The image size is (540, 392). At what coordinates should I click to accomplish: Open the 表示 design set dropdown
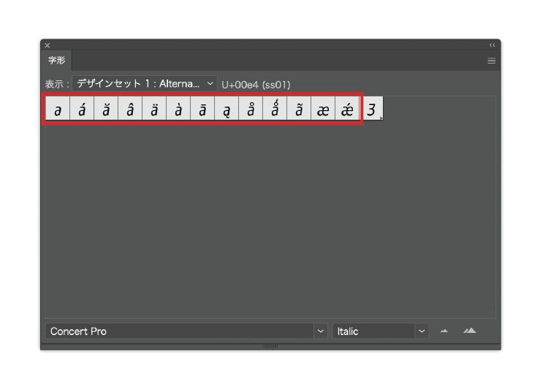pyautogui.click(x=145, y=84)
